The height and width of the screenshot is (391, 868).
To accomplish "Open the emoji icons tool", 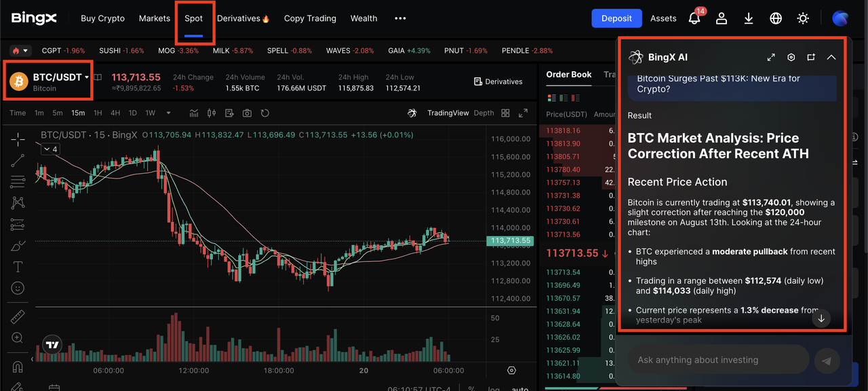I will [18, 288].
